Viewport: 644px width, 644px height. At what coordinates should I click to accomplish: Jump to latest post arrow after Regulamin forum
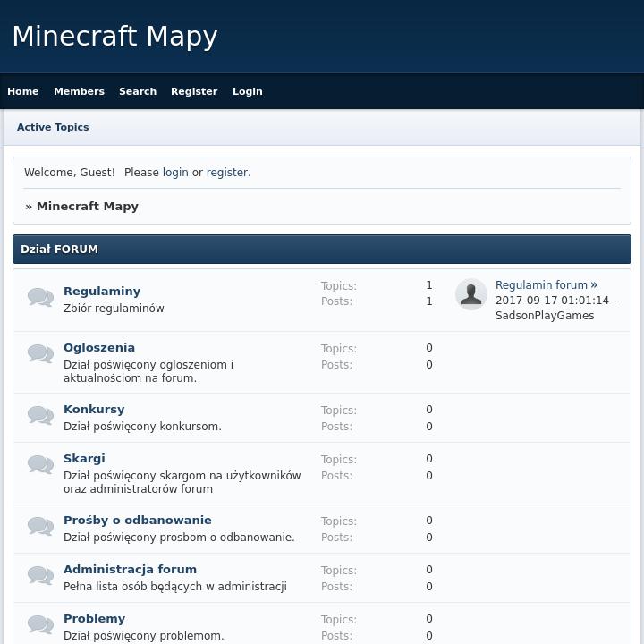click(x=594, y=284)
